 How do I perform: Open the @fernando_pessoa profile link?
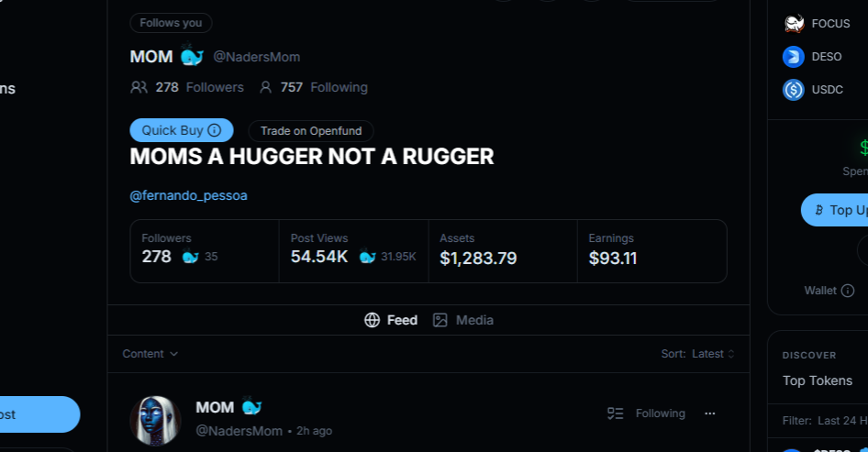(188, 195)
